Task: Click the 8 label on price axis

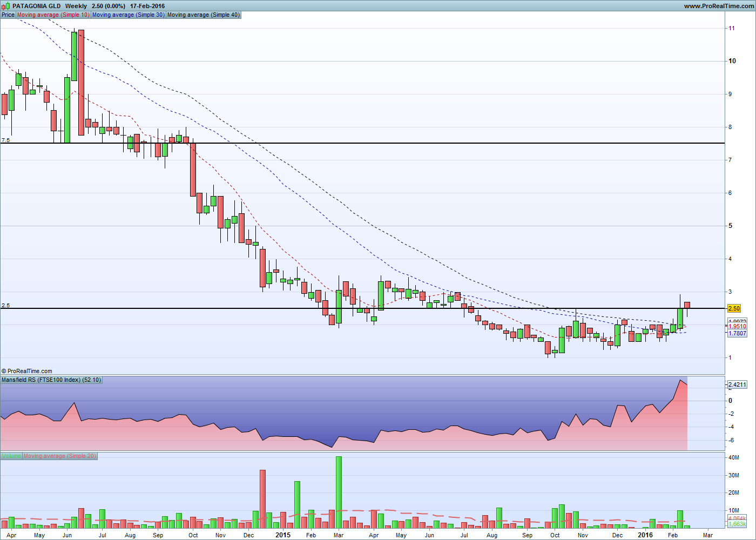Action: coord(731,127)
